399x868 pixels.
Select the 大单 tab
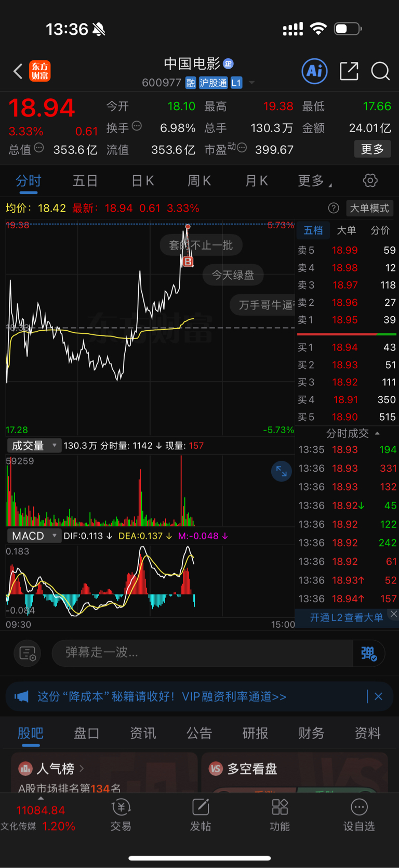pyautogui.click(x=347, y=230)
